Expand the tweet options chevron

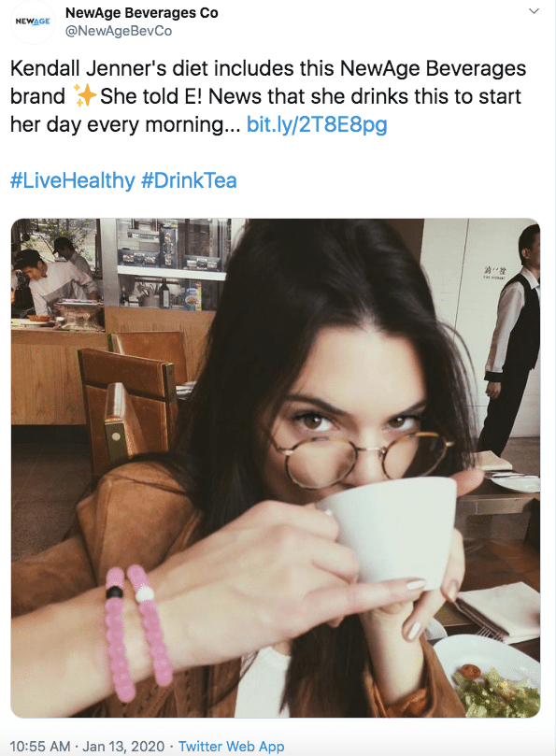coord(534,11)
